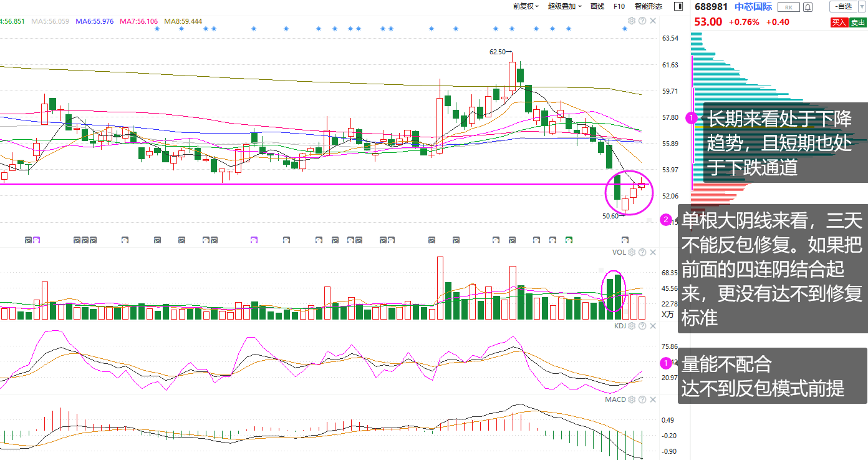This screenshot has height=460, width=868.
Task: Click the MA8:59.444 legend label
Action: pos(183,21)
